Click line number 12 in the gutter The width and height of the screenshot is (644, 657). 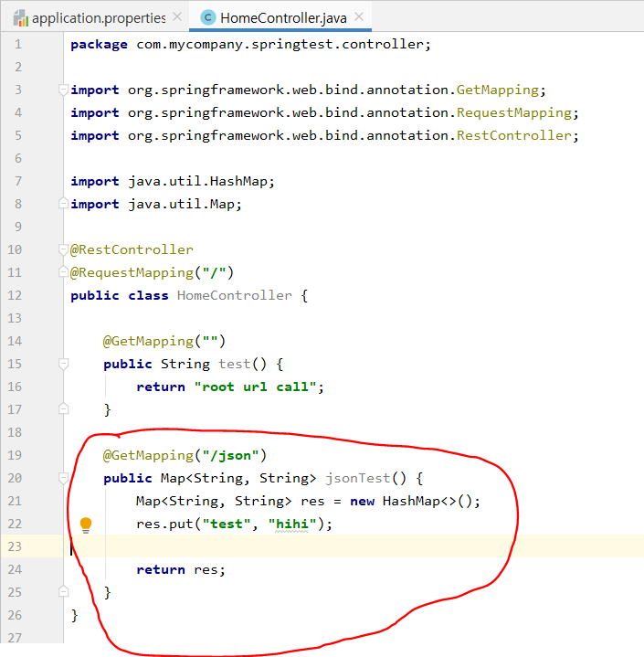15,295
